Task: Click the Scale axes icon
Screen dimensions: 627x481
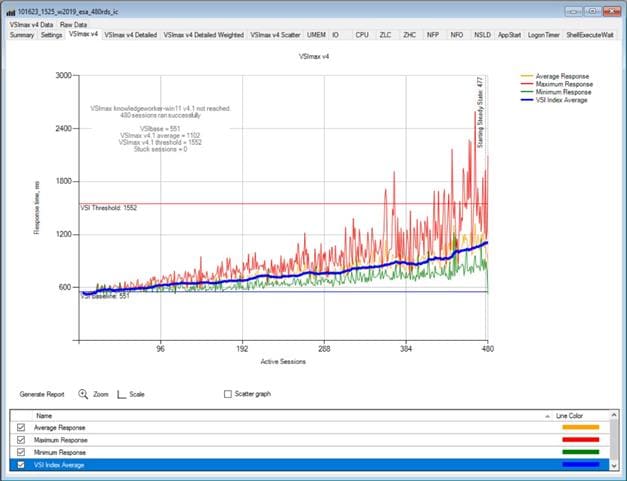Action: pyautogui.click(x=122, y=394)
